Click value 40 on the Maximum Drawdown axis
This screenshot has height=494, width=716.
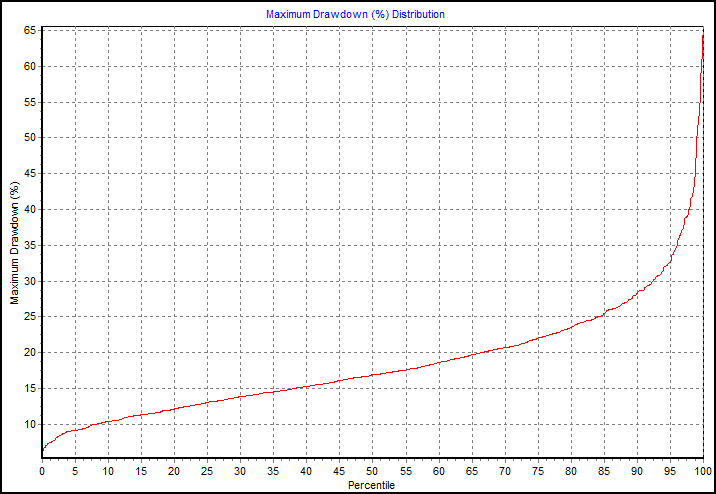(x=30, y=210)
